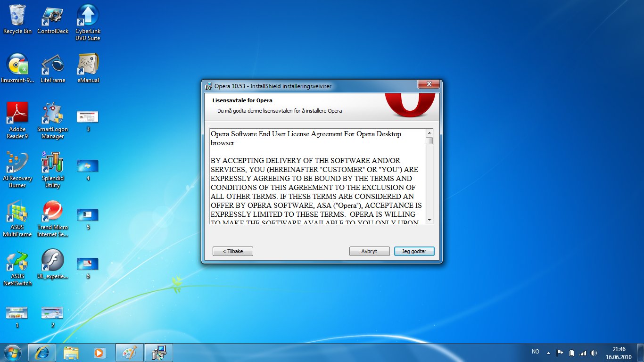Select the UL_experience Flash file icon
Image resolution: width=644 pixels, height=362 pixels.
(53, 264)
